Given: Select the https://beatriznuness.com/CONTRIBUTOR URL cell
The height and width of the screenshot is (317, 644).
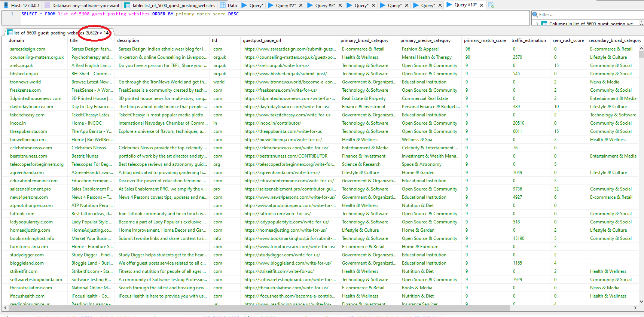Looking at the screenshot, I should pyautogui.click(x=290, y=156).
